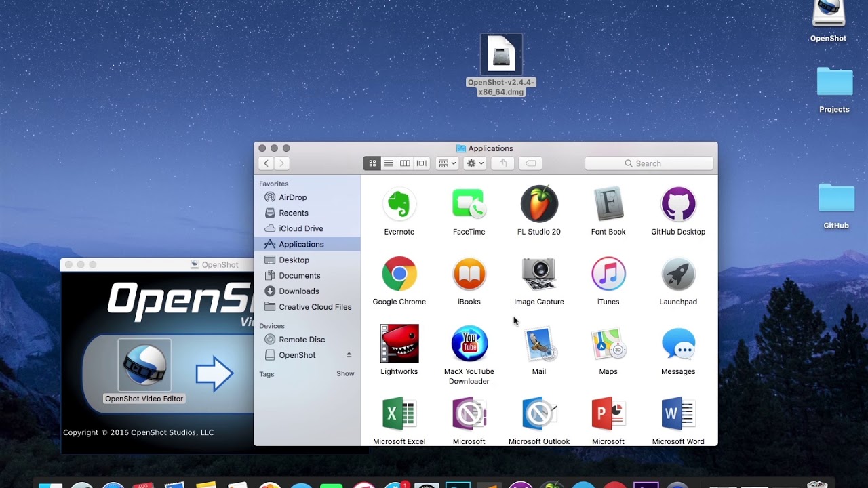Select GitHub Desktop application icon
The width and height of the screenshot is (868, 488).
coord(678,204)
